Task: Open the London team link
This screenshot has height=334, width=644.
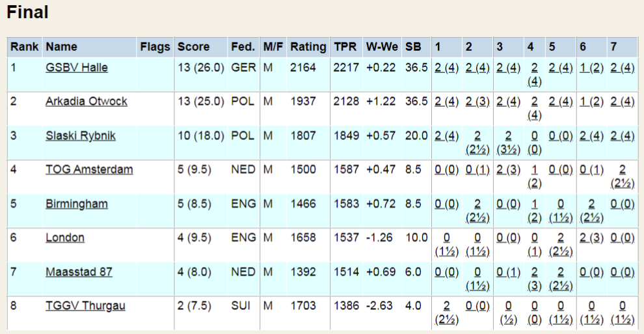Action: (x=65, y=238)
